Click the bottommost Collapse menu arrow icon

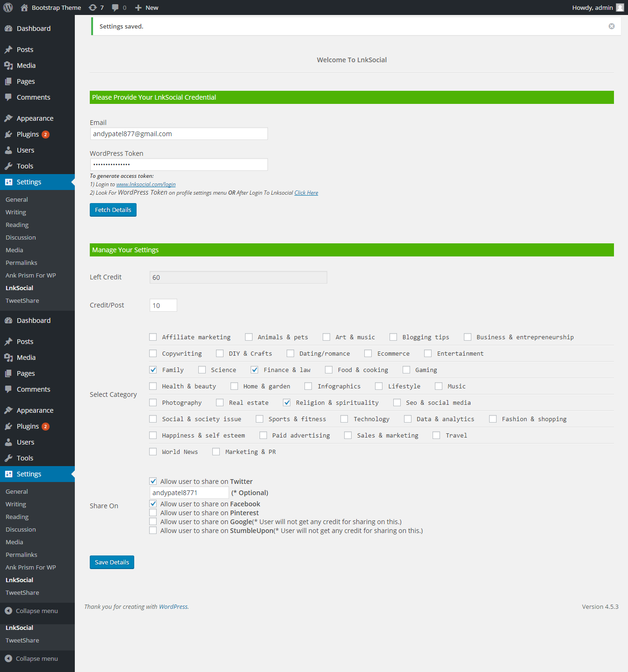coord(8,658)
